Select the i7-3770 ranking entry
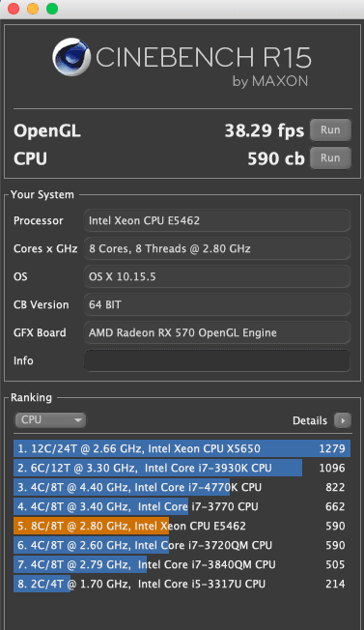 click(x=182, y=506)
